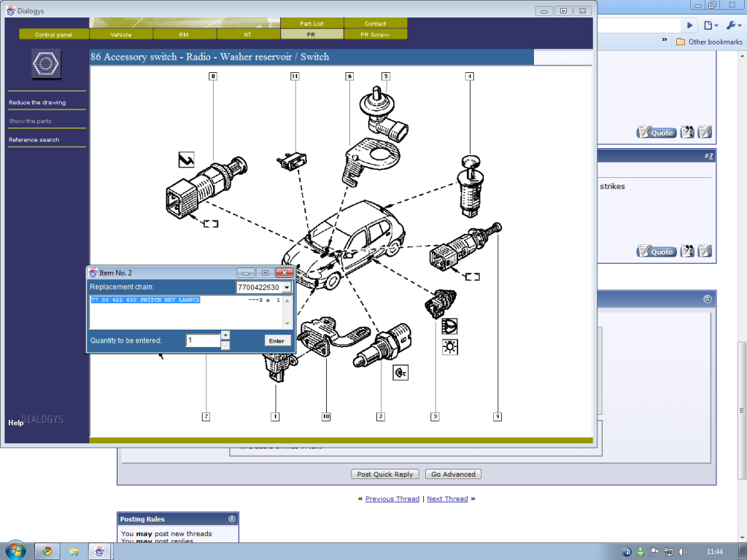Click the volume icon in system tray
Image resolution: width=747 pixels, height=560 pixels.
(x=682, y=551)
